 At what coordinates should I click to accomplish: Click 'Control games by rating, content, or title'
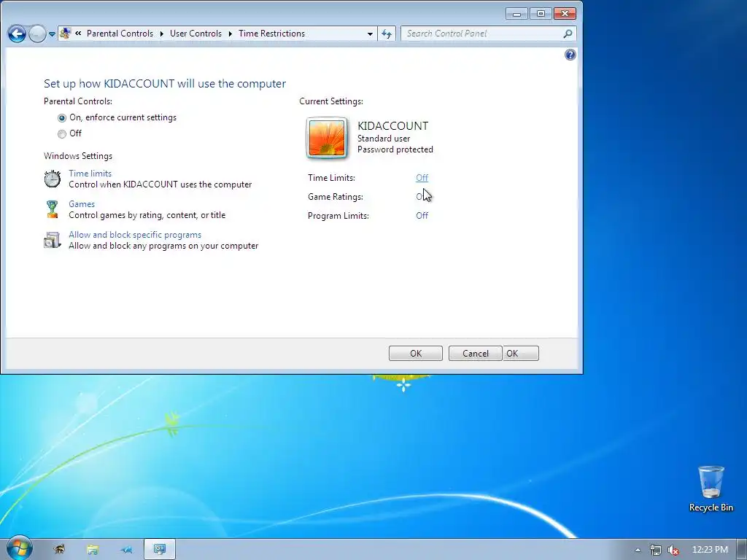click(147, 215)
